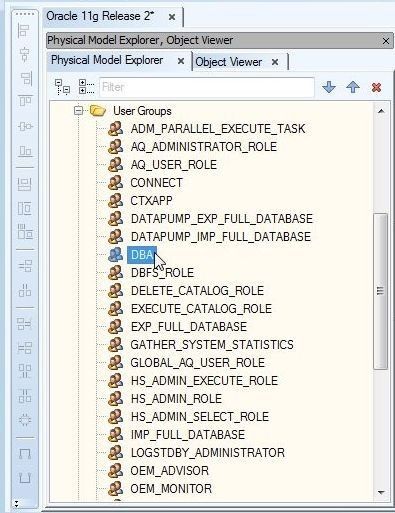This screenshot has height=513, width=395.
Task: Close the explorer panel title bar
Action: tap(386, 41)
